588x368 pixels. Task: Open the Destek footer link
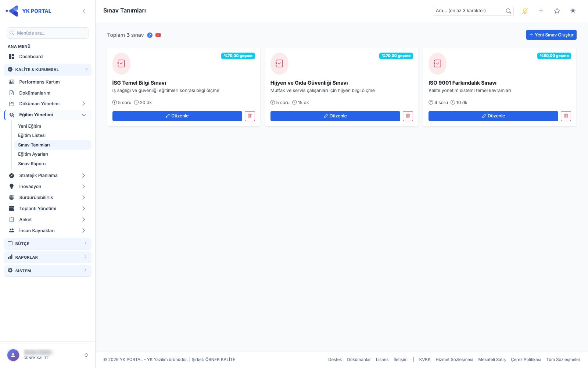[x=335, y=360]
